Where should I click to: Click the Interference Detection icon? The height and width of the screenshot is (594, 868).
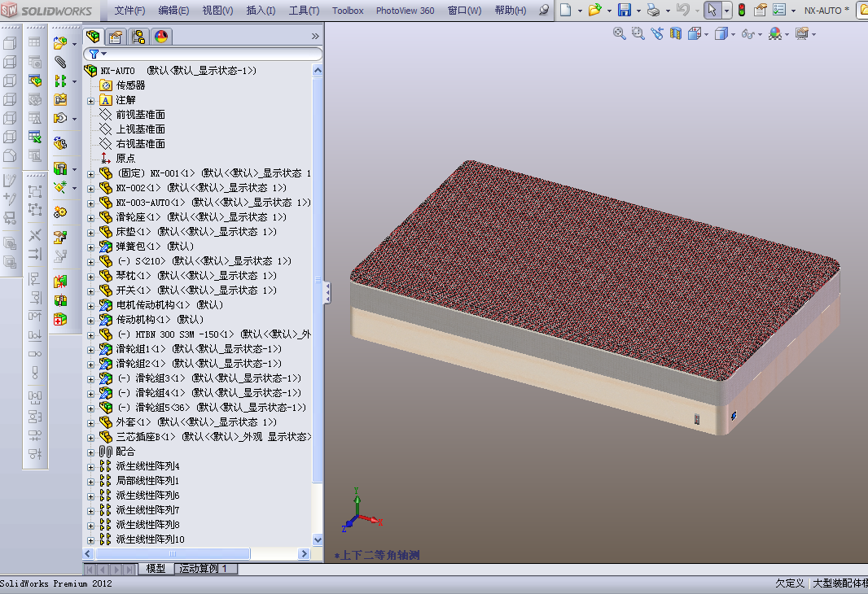pos(59,281)
